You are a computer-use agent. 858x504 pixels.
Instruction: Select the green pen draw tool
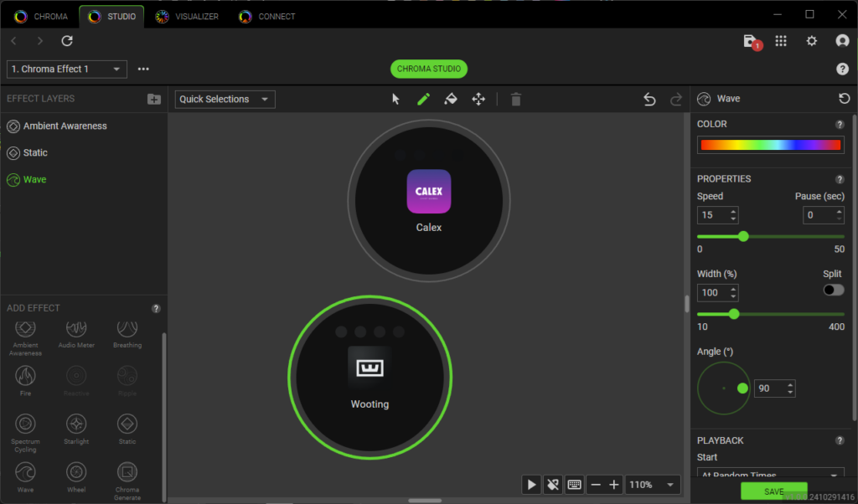click(423, 99)
